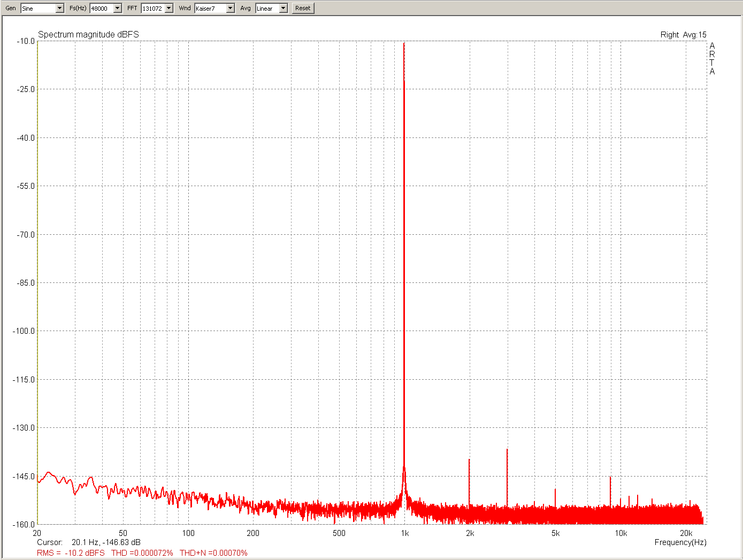
Task: Click the Reset button
Action: (x=303, y=8)
